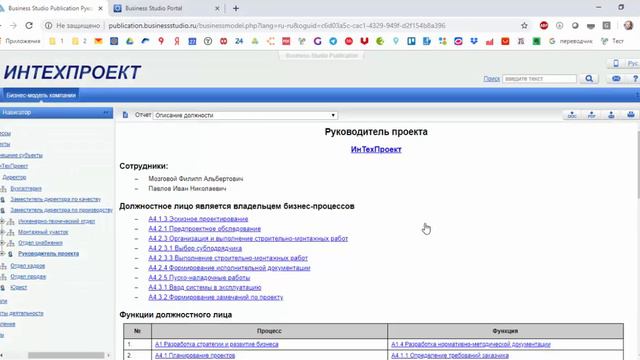This screenshot has height=360, width=640.
Task: Click the browser address bar
Action: 277,25
